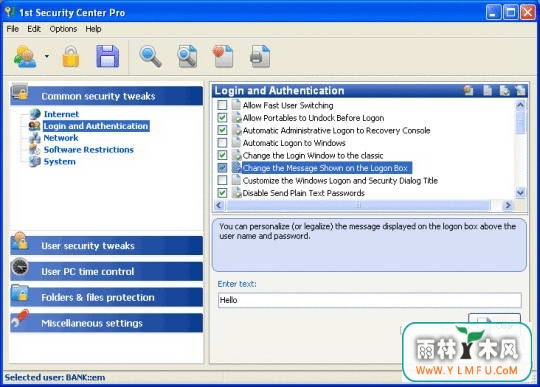Click the document search toolbar icon
540x387 pixels.
coord(187,56)
